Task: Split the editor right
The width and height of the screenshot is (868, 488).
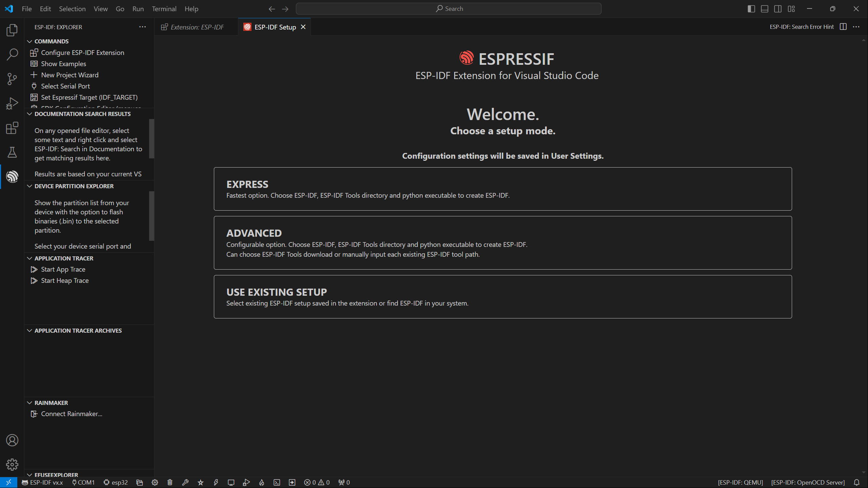Action: coord(843,27)
